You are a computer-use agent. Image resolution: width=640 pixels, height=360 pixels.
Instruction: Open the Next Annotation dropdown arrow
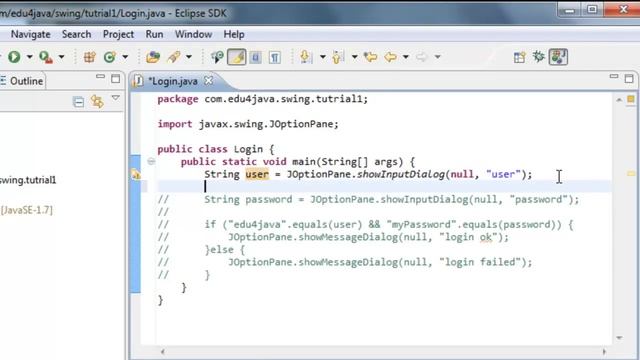tap(322, 57)
